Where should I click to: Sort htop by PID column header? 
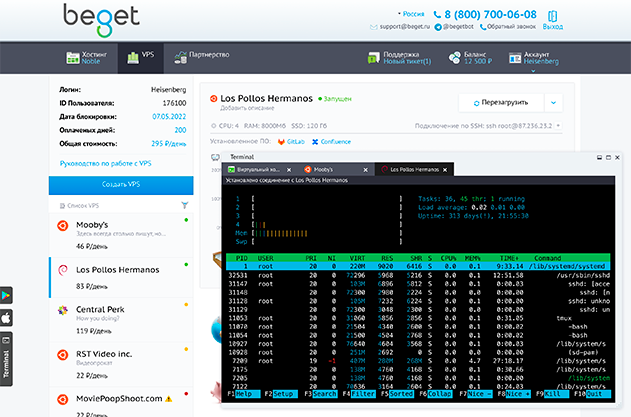(x=241, y=258)
